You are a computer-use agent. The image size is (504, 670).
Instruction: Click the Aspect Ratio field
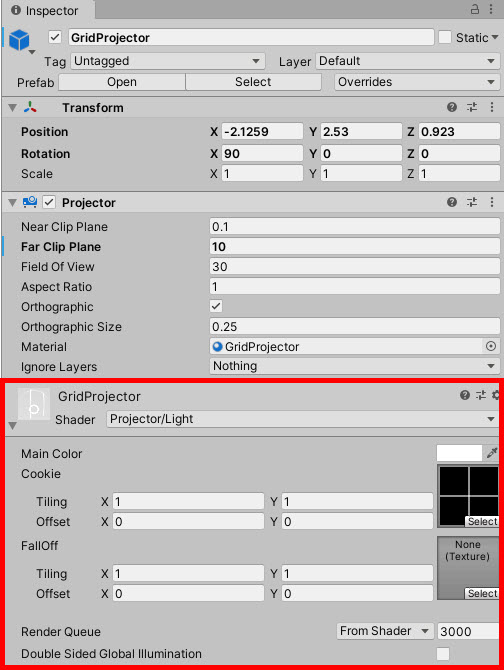coord(355,286)
